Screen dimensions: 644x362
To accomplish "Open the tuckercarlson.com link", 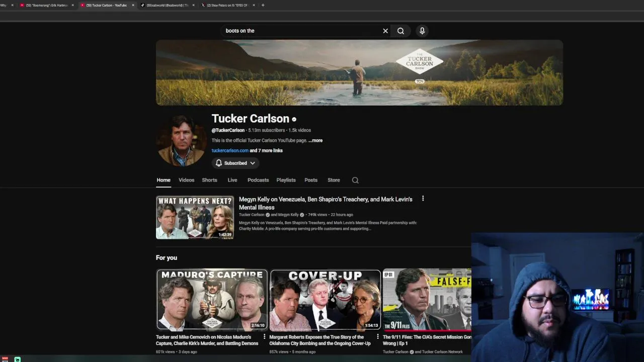I will [x=230, y=150].
